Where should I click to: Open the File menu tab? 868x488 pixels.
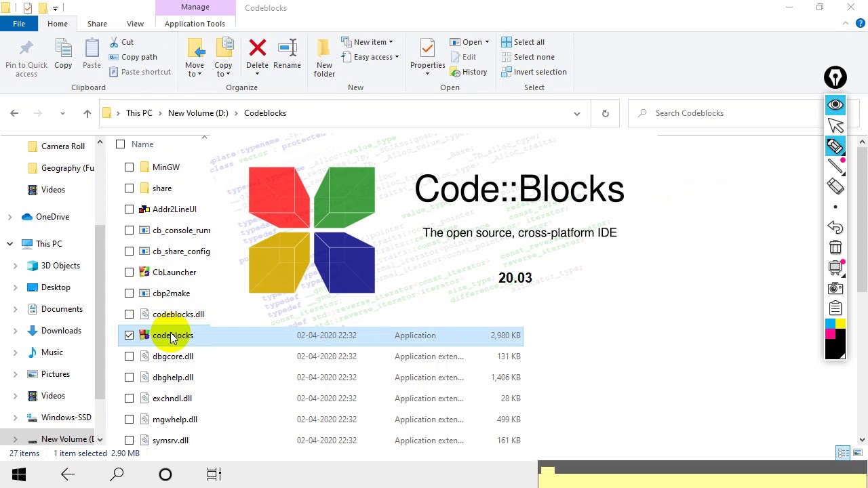pyautogui.click(x=19, y=24)
